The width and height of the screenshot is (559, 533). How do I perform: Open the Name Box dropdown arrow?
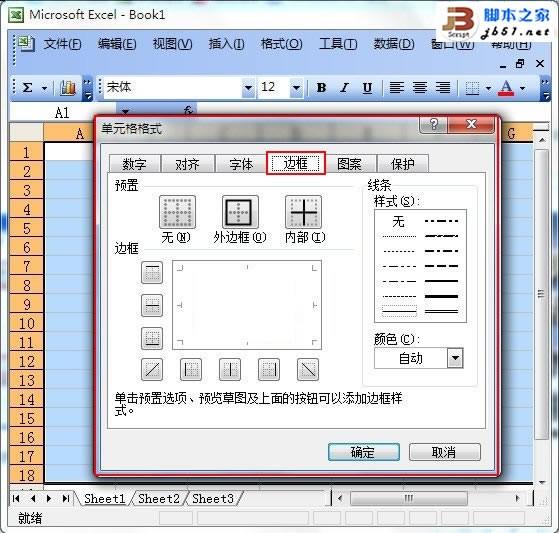click(125, 111)
